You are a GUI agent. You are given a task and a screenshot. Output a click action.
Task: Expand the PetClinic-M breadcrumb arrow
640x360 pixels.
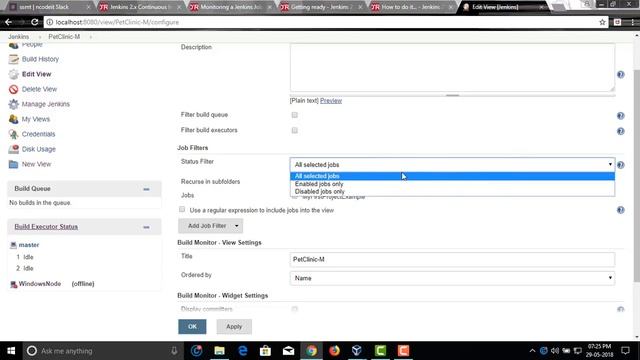(x=91, y=37)
